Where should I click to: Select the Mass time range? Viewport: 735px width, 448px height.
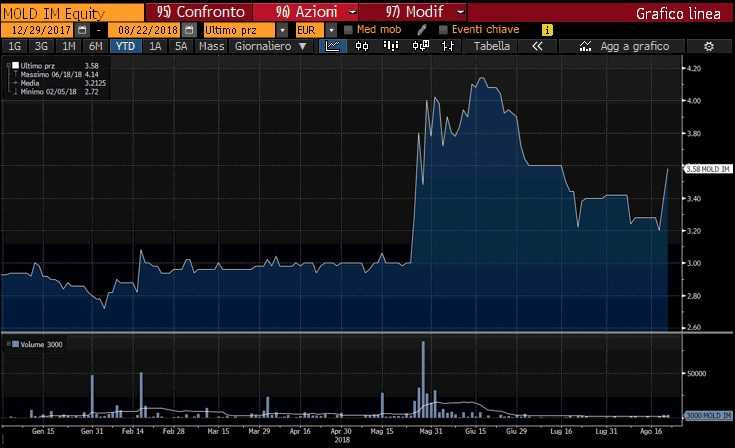click(211, 46)
